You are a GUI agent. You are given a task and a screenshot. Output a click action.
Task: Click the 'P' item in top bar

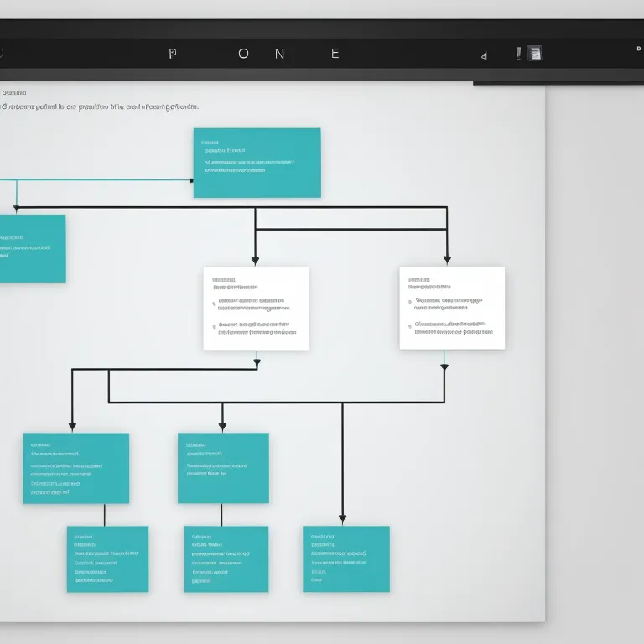pos(173,54)
